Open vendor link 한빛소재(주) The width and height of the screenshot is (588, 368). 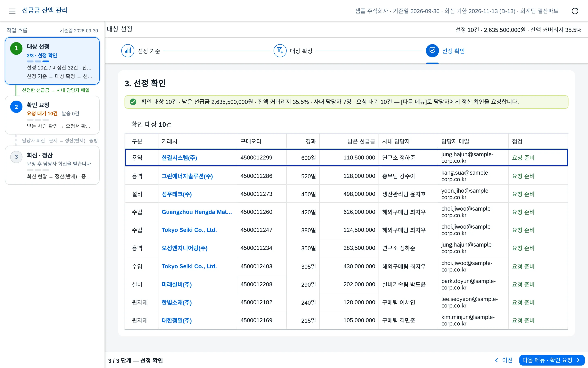177,302
